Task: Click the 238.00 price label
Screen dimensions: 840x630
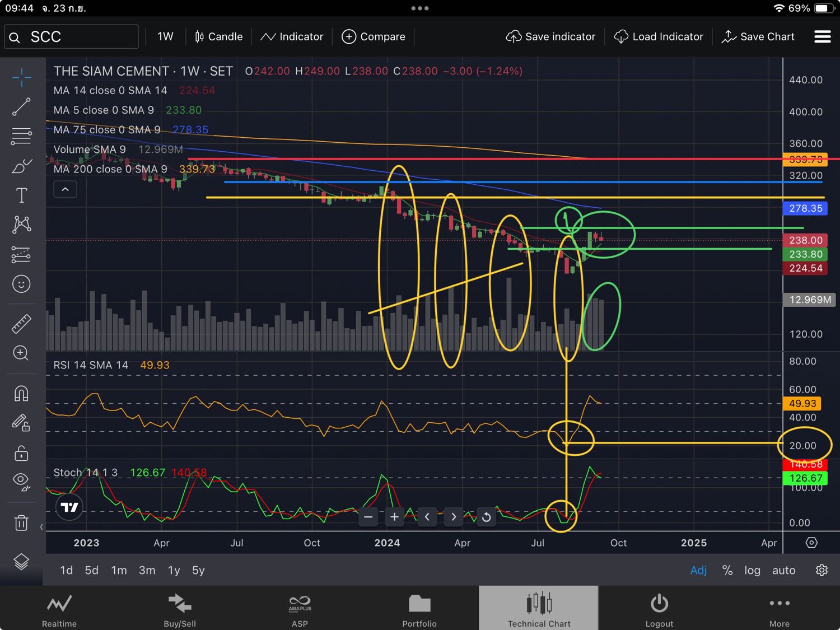Action: pos(805,240)
